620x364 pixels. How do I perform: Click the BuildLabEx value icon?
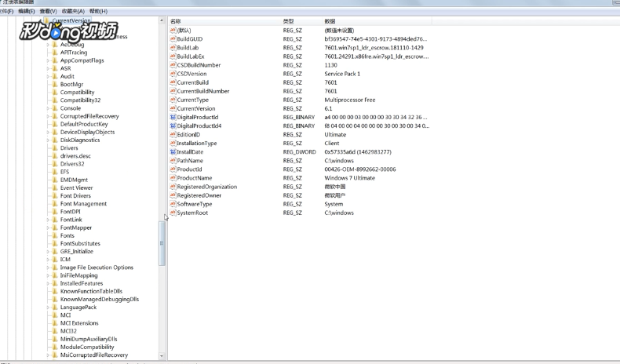173,56
